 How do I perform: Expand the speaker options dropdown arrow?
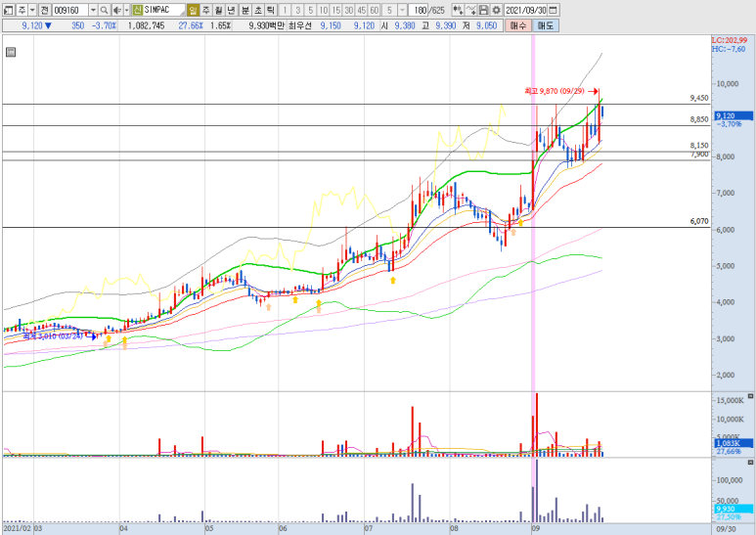coord(127,10)
